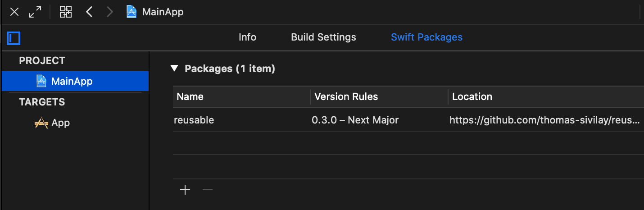The height and width of the screenshot is (210, 644).
Task: Collapse the Packages disclosure triangle
Action: click(x=174, y=68)
